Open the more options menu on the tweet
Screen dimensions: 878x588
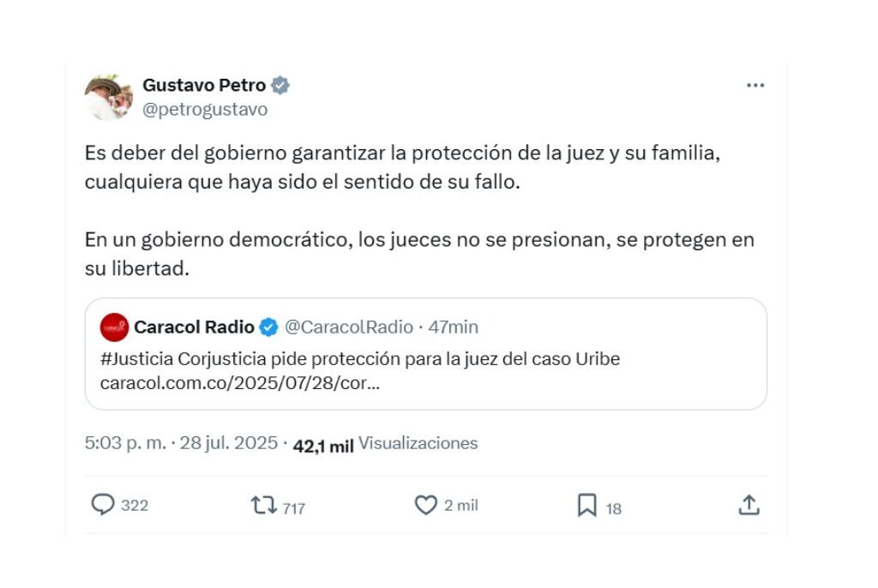point(755,83)
